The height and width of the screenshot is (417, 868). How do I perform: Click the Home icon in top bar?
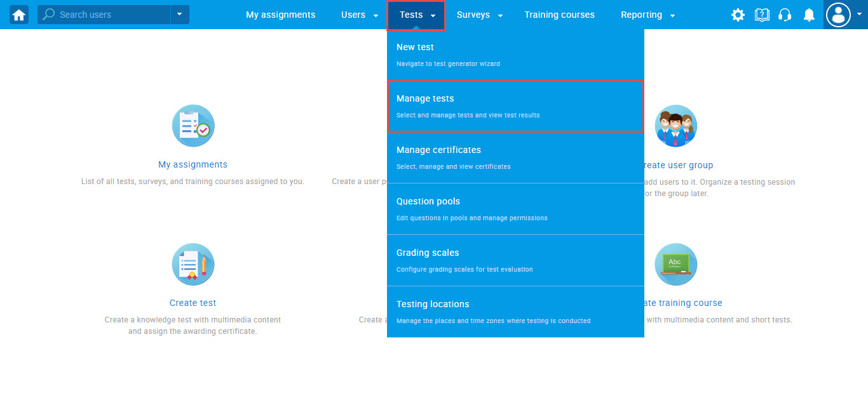pyautogui.click(x=19, y=15)
